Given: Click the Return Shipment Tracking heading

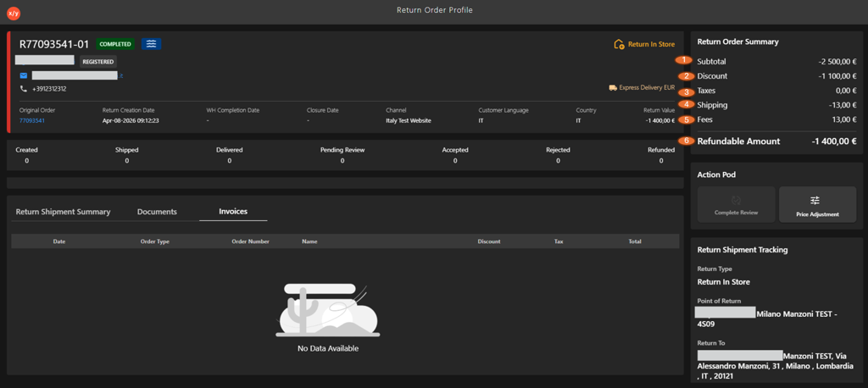Looking at the screenshot, I should pos(743,250).
